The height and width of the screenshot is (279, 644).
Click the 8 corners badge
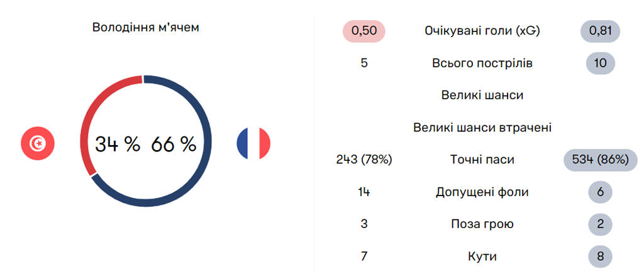[601, 256]
